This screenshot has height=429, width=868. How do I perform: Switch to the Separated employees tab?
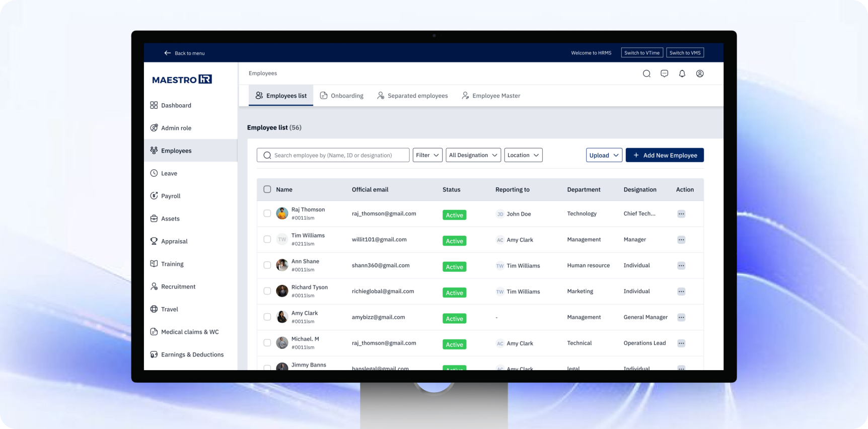point(412,96)
